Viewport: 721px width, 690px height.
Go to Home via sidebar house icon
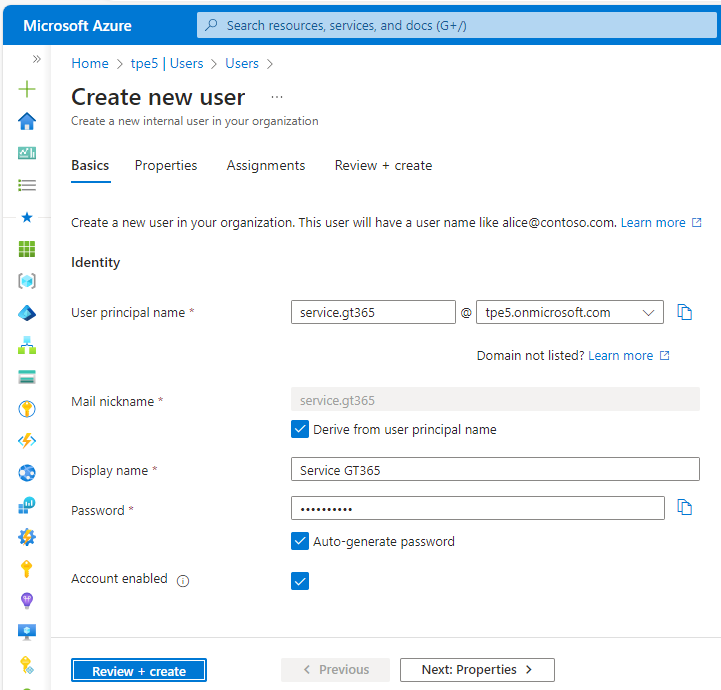(27, 121)
